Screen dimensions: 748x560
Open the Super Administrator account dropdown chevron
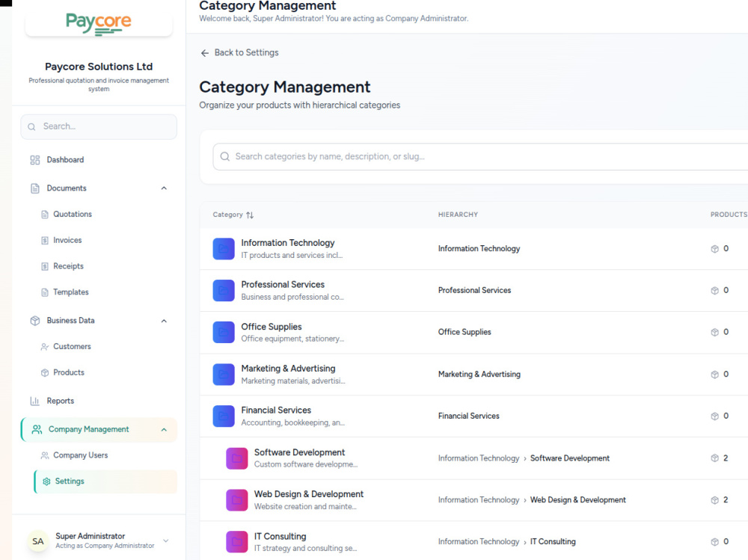click(166, 541)
